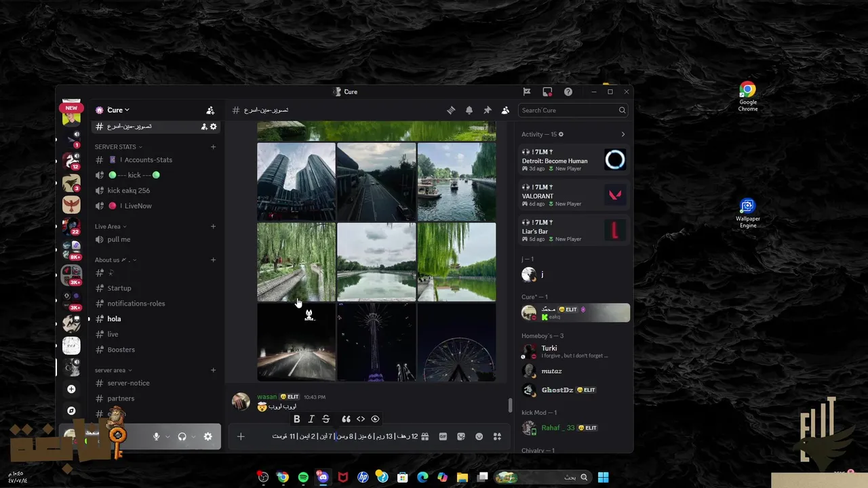Open the Boosters channel

tap(156, 350)
